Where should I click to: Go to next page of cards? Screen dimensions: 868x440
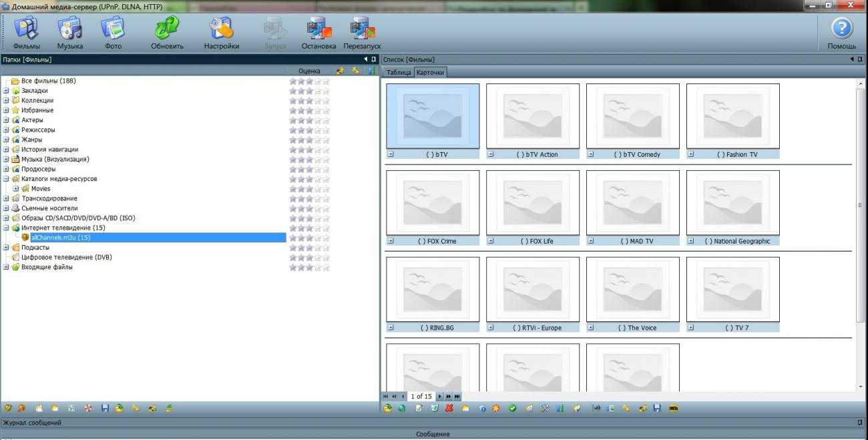439,396
